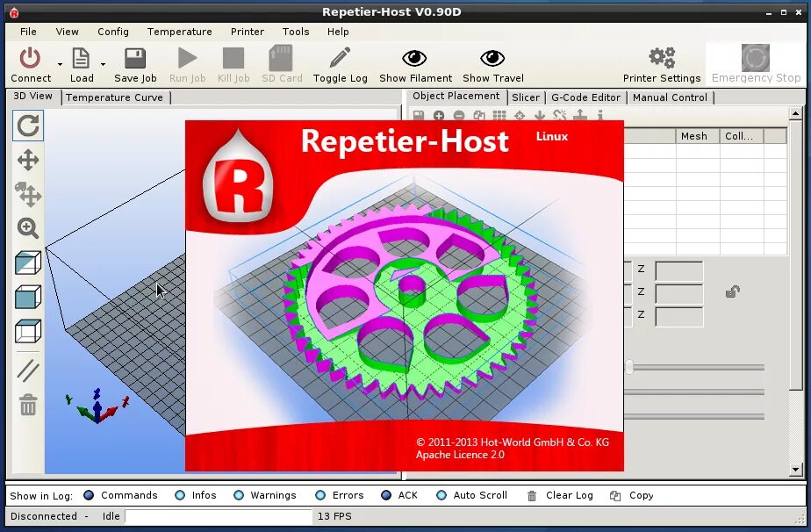Image resolution: width=811 pixels, height=532 pixels.
Task: Select the Rotate view tool
Action: pyautogui.click(x=28, y=126)
